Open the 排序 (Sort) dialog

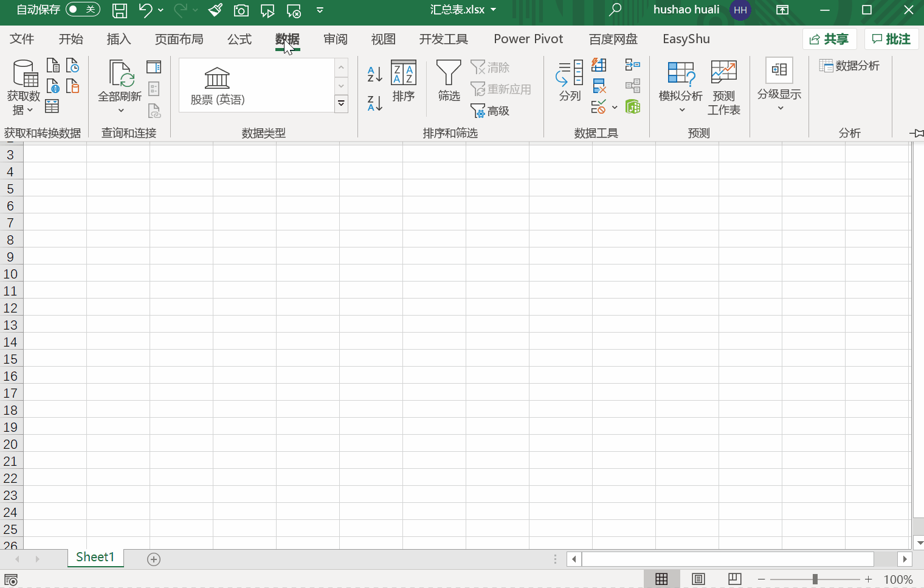tap(403, 82)
